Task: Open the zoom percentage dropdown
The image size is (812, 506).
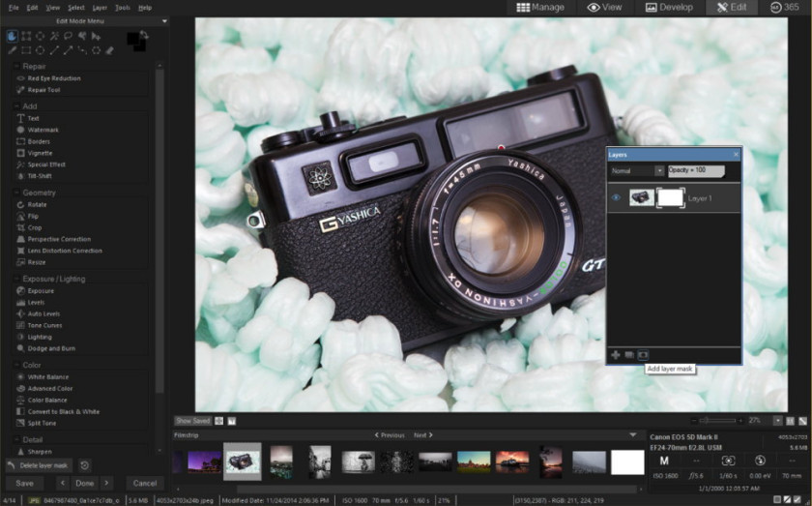Action: pos(778,421)
